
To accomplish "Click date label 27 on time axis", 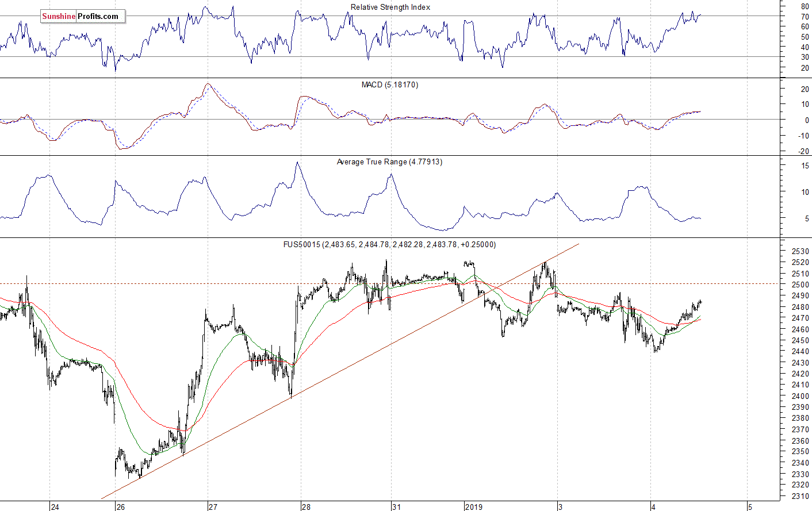I will [x=213, y=507].
